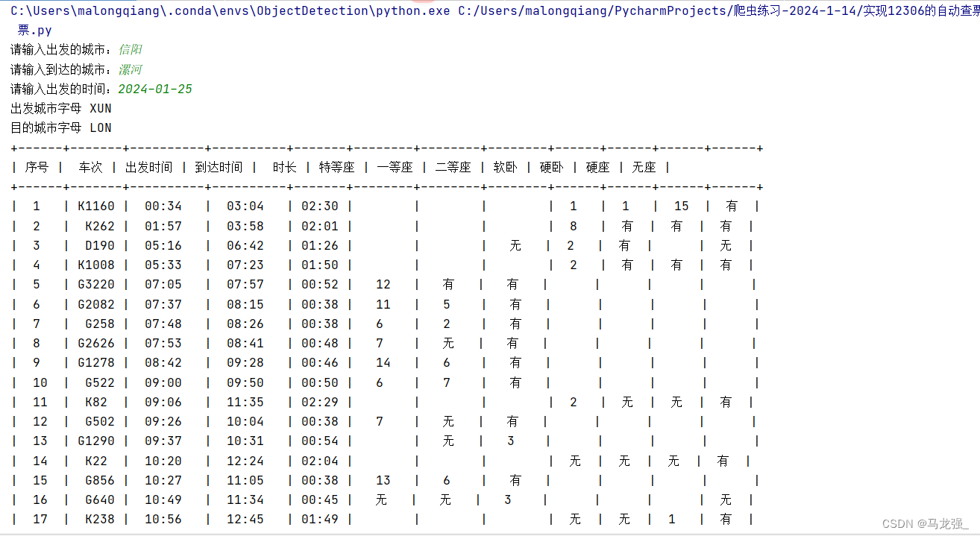The image size is (980, 536).
Task: Click duration 02:04 in K22 row
Action: pyautogui.click(x=320, y=461)
